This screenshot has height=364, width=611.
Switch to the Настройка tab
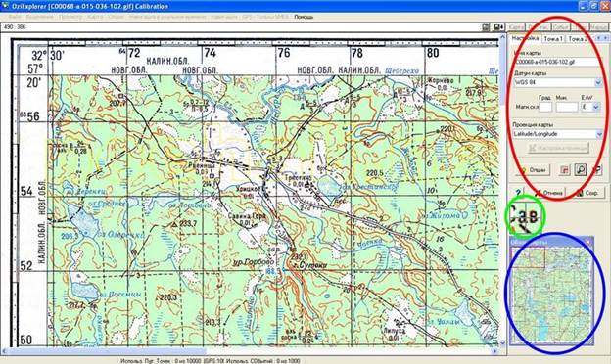525,38
